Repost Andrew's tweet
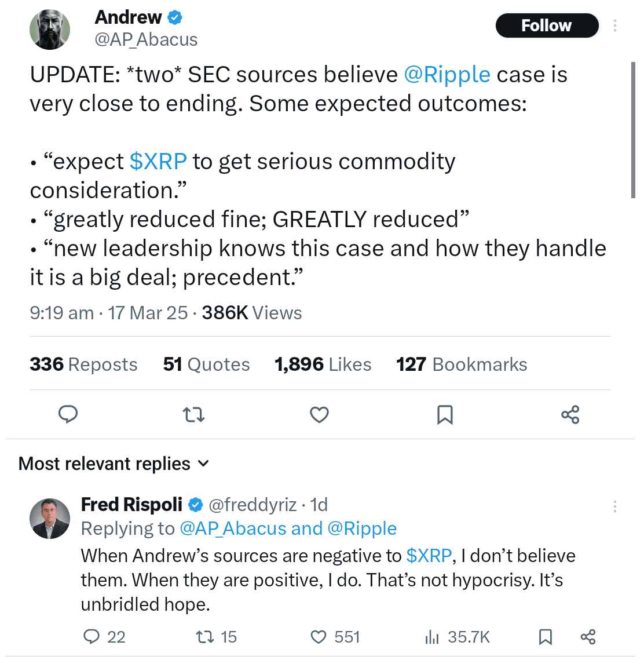The height and width of the screenshot is (660, 644). (x=193, y=414)
